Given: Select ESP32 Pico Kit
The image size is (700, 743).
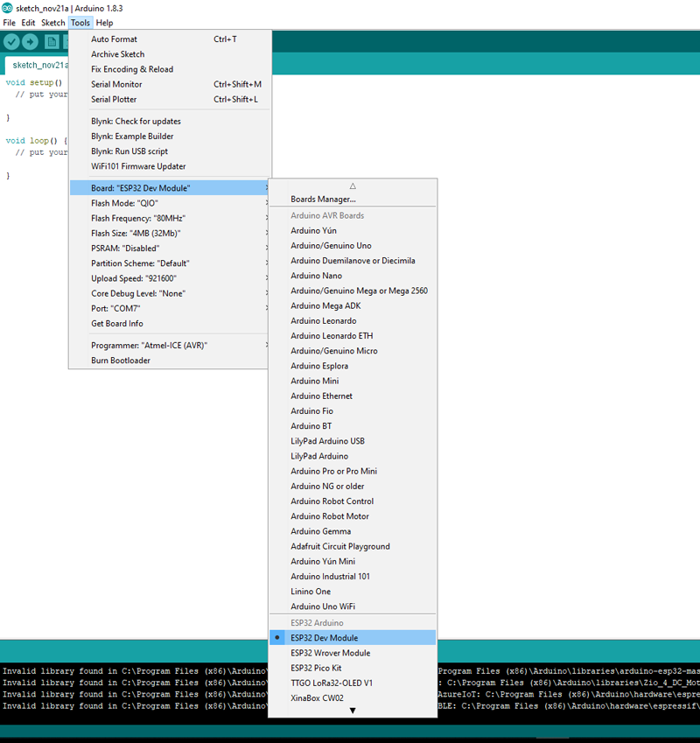Looking at the screenshot, I should click(353, 668).
